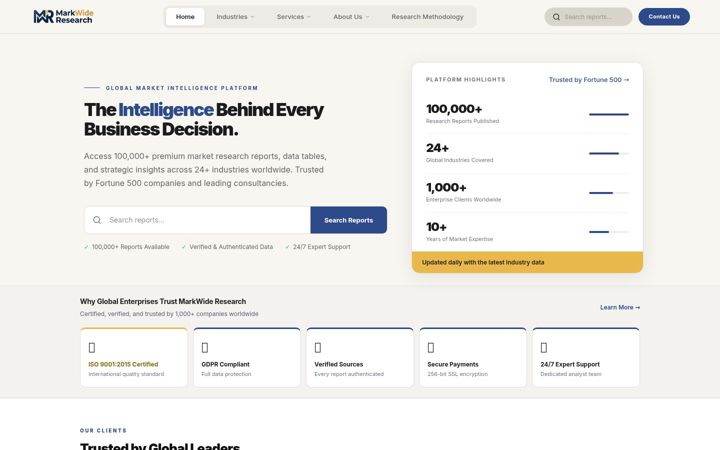Viewport: 720px width, 450px height.
Task: Click the Research Reports Published progress bar
Action: pyautogui.click(x=609, y=114)
